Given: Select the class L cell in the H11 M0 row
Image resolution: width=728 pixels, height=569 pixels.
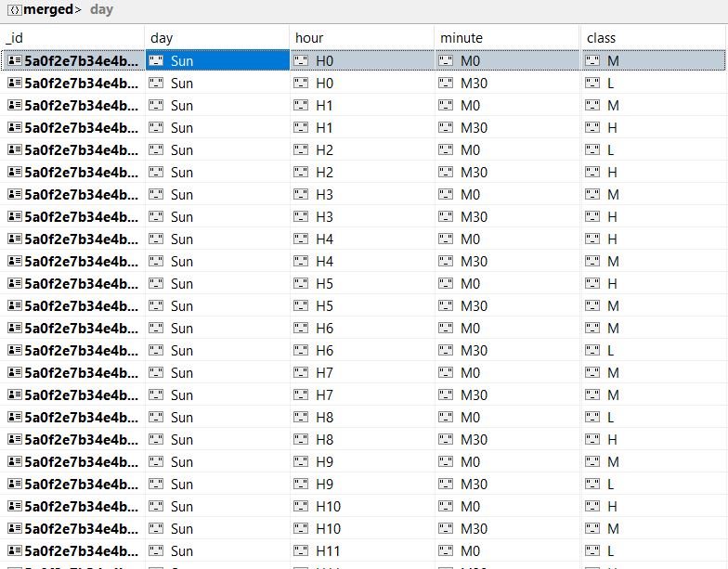Looking at the screenshot, I should pos(654,550).
